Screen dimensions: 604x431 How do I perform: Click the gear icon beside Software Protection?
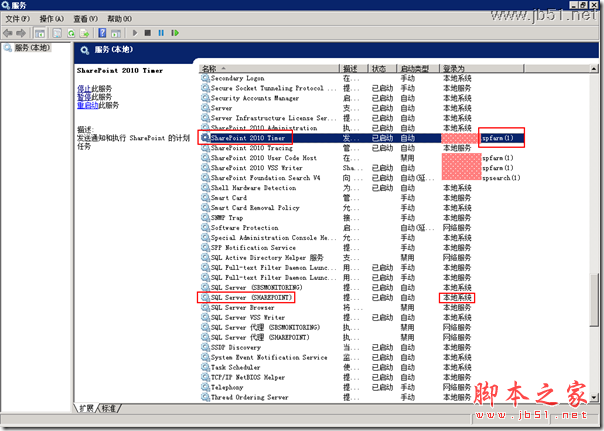click(205, 228)
